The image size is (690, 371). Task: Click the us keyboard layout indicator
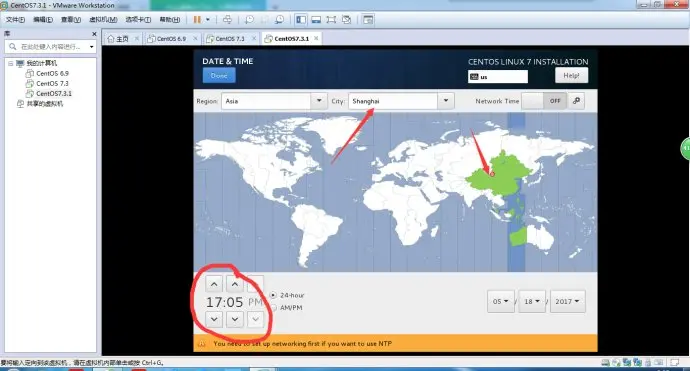(498, 77)
